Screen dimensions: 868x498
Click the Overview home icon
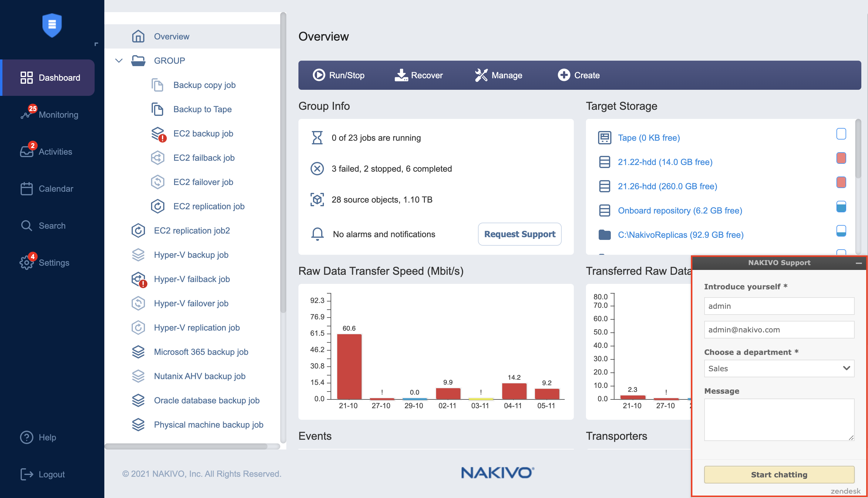pyautogui.click(x=138, y=36)
